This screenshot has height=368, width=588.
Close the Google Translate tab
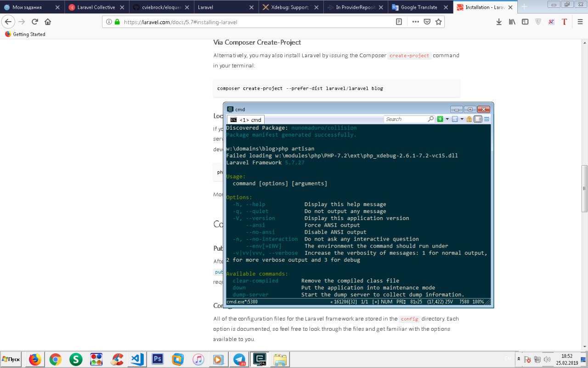pos(445,7)
